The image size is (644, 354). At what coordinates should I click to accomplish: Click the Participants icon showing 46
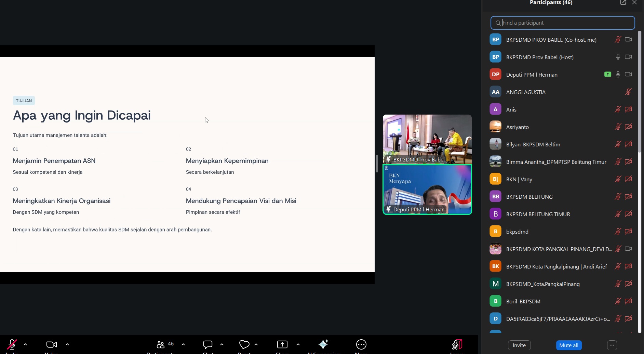(x=161, y=344)
